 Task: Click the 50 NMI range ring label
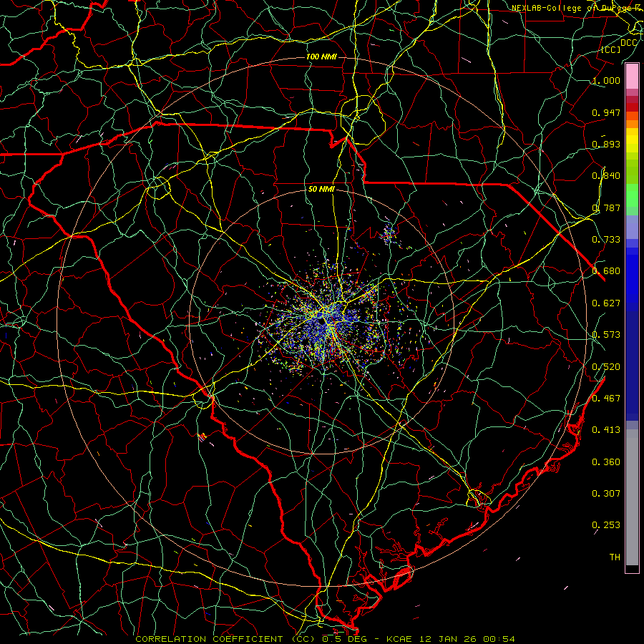pyautogui.click(x=321, y=189)
